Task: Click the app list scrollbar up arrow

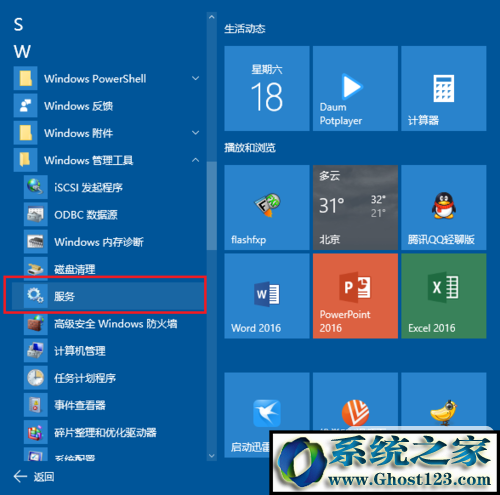Action: [212, 17]
